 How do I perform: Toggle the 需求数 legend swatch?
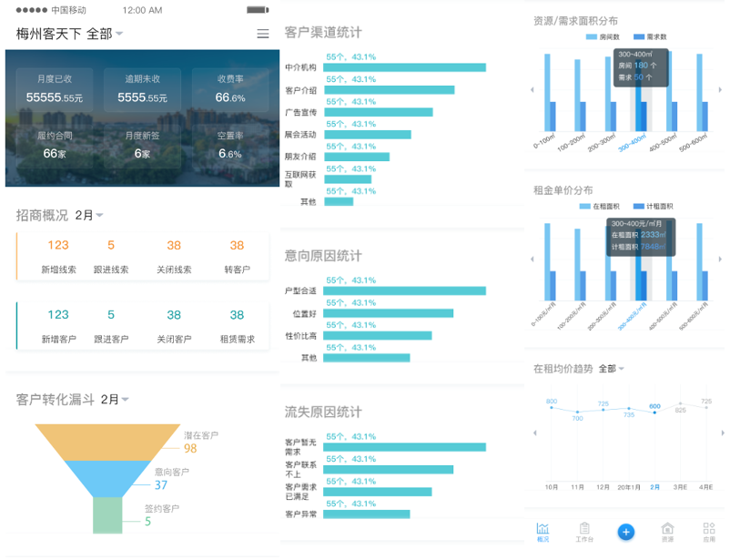(x=639, y=36)
